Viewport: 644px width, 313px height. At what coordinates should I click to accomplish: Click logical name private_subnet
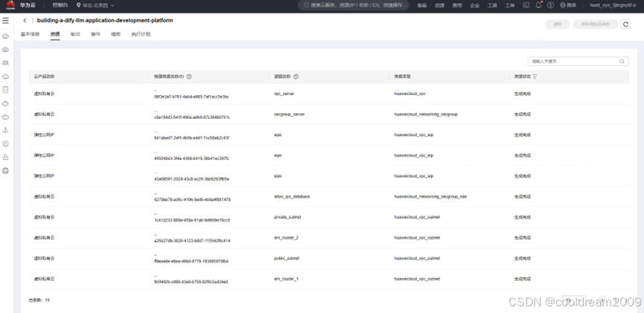coord(287,217)
